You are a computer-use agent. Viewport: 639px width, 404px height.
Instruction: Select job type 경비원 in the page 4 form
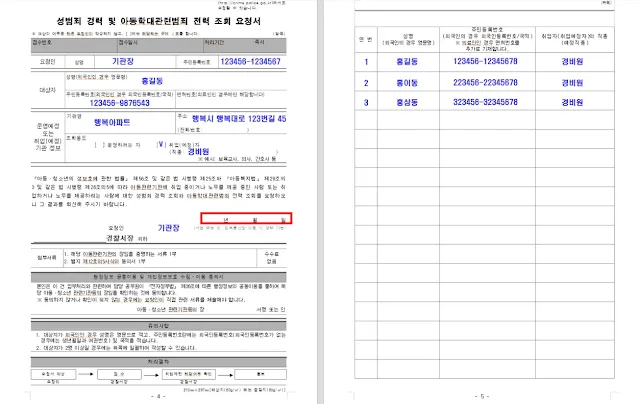pyautogui.click(x=198, y=152)
